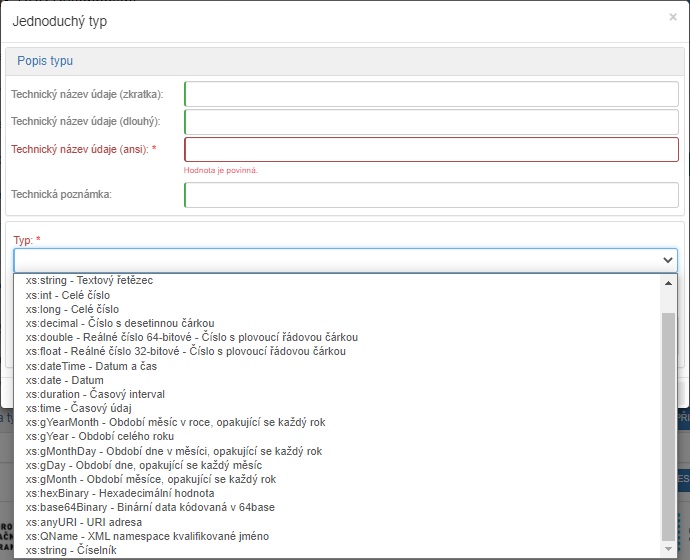Select xs:long - Celé číslo option
The width and height of the screenshot is (690, 560).
pyautogui.click(x=72, y=310)
